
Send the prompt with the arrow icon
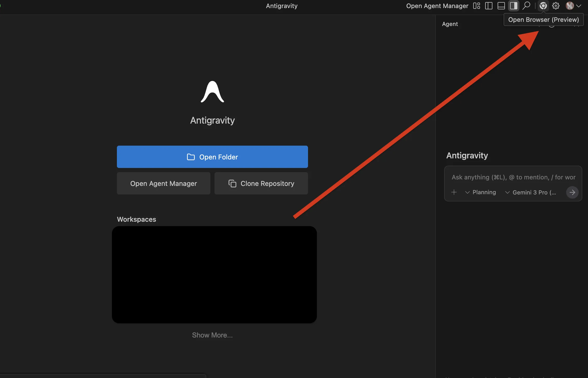point(572,192)
